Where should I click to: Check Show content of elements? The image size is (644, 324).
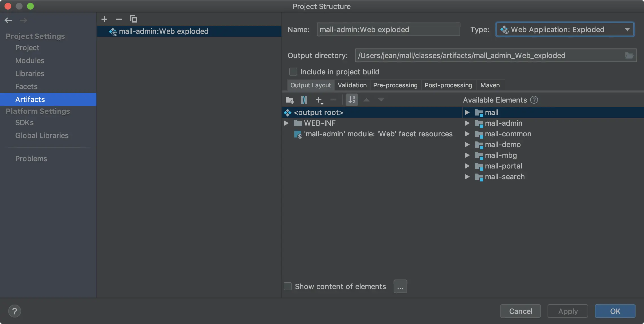point(288,287)
